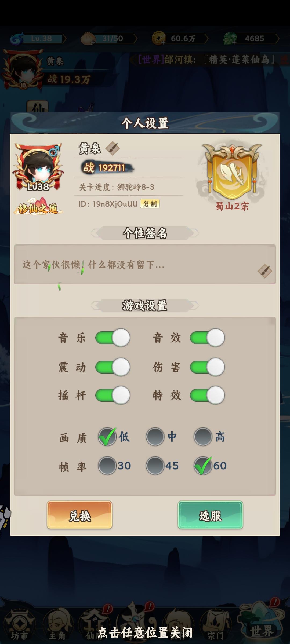Image resolution: width=290 pixels, height=644 pixels.
Task: Tap the player avatar portrait Lv38
Action: (x=38, y=167)
